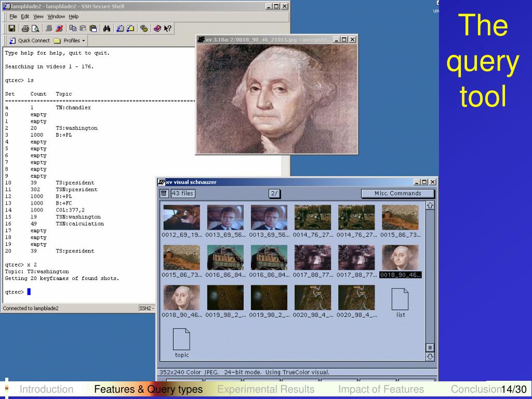Click the Print icon in SSH toolbar

click(25, 29)
